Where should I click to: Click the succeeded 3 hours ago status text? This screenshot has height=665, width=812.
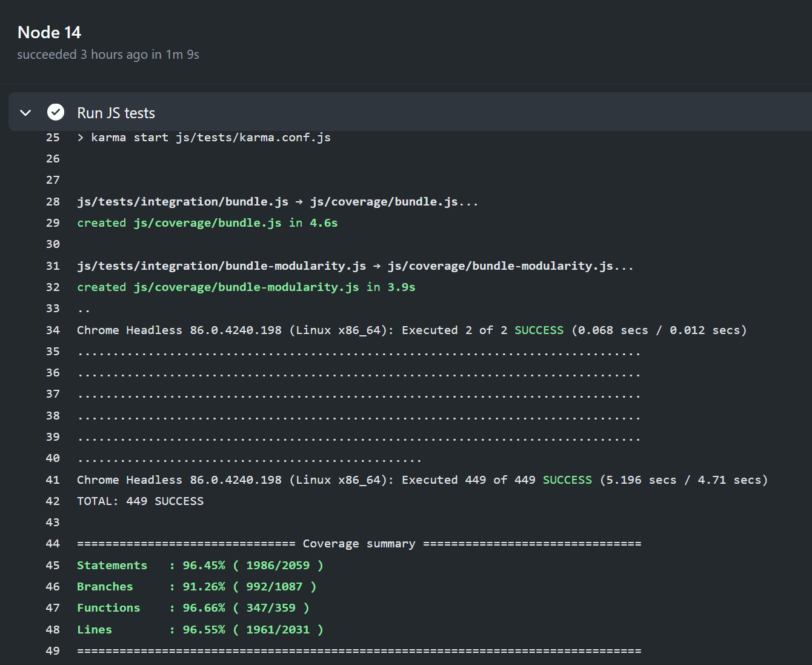108,55
